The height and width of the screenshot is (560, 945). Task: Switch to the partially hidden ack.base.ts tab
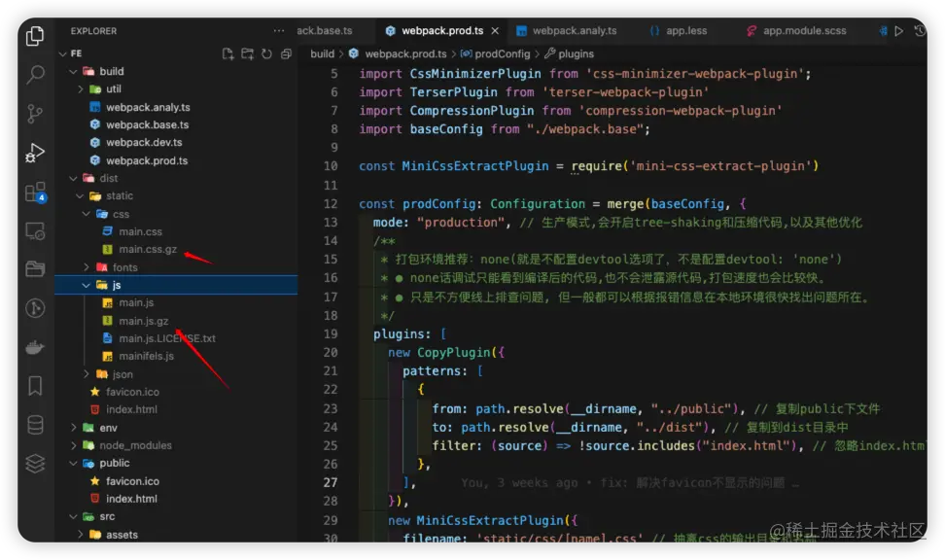tap(325, 31)
